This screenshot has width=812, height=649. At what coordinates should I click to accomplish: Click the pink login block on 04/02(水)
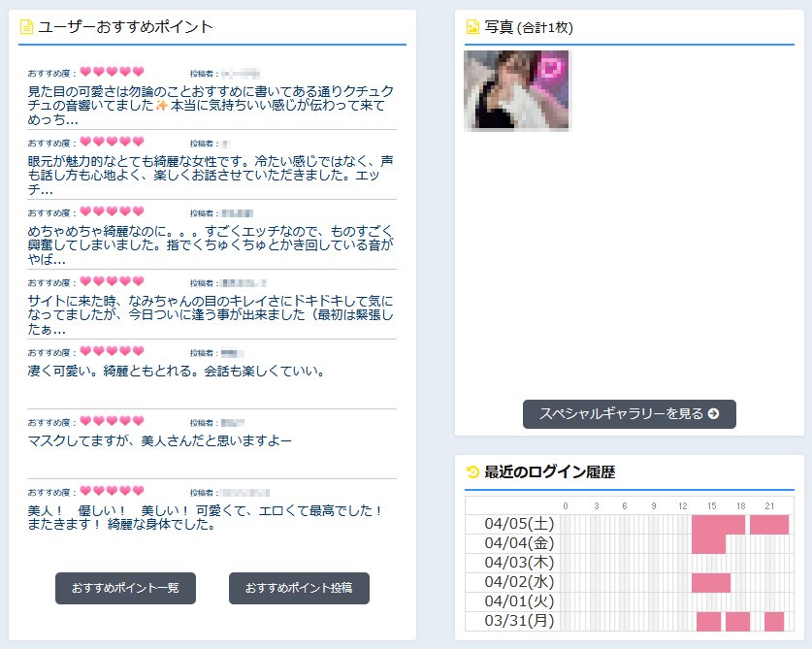(710, 583)
